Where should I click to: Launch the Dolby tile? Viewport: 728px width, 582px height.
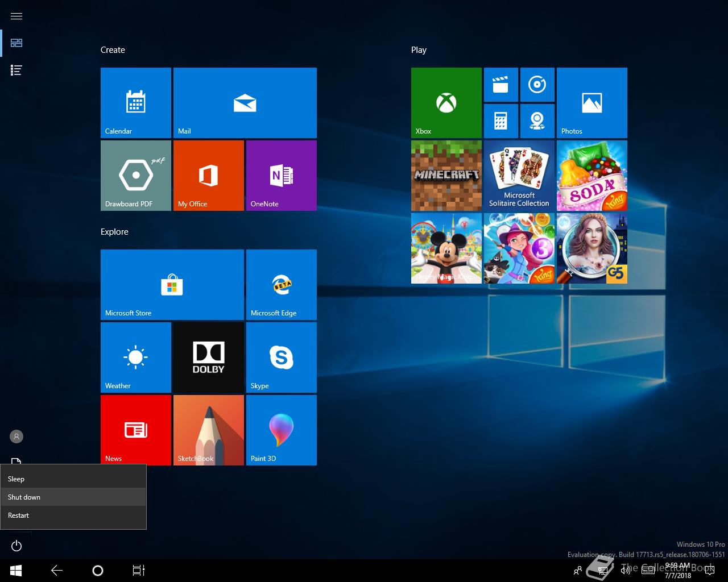click(x=209, y=357)
